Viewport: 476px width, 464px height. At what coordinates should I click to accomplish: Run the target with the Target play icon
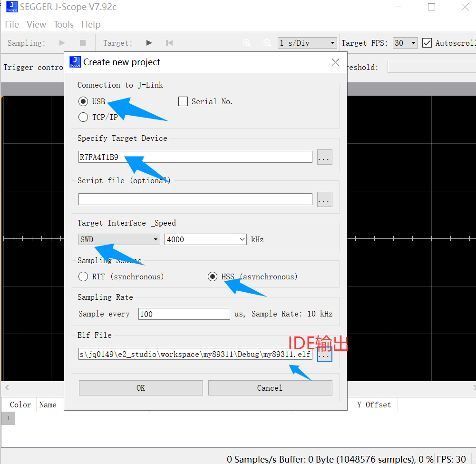(149, 43)
